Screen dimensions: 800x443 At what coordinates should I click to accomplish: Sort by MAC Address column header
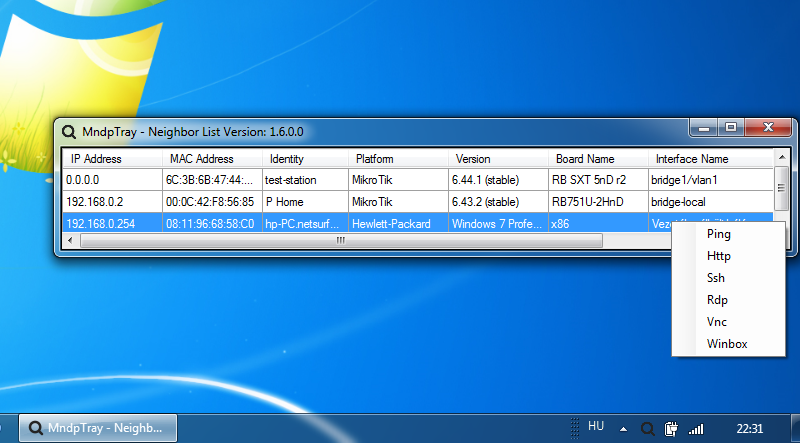[x=212, y=159]
